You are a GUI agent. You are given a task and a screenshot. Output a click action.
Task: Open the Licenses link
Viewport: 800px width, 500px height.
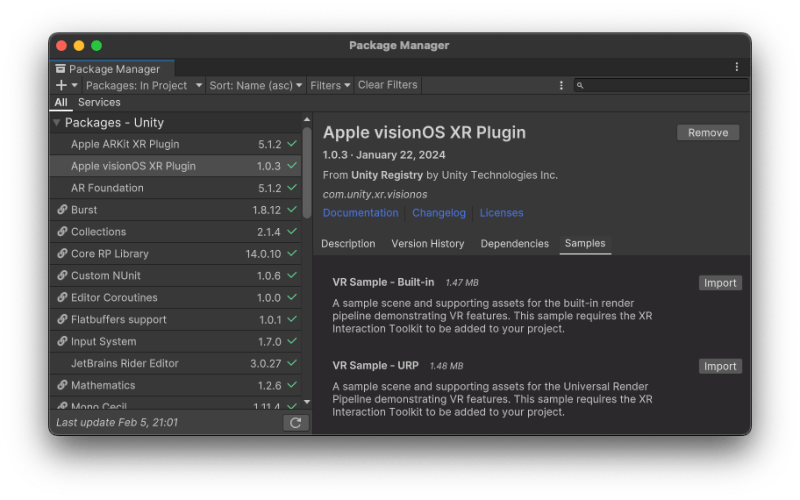(501, 213)
